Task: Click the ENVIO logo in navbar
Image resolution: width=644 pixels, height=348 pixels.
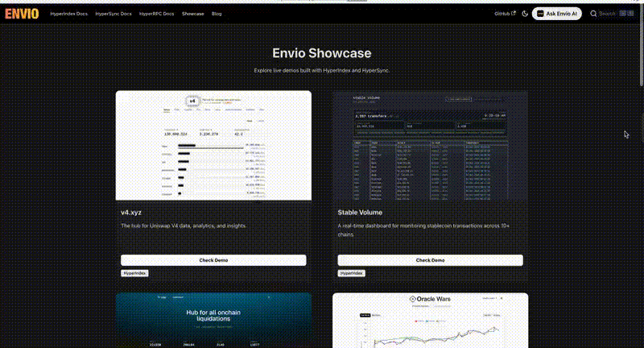Action: [x=22, y=14]
